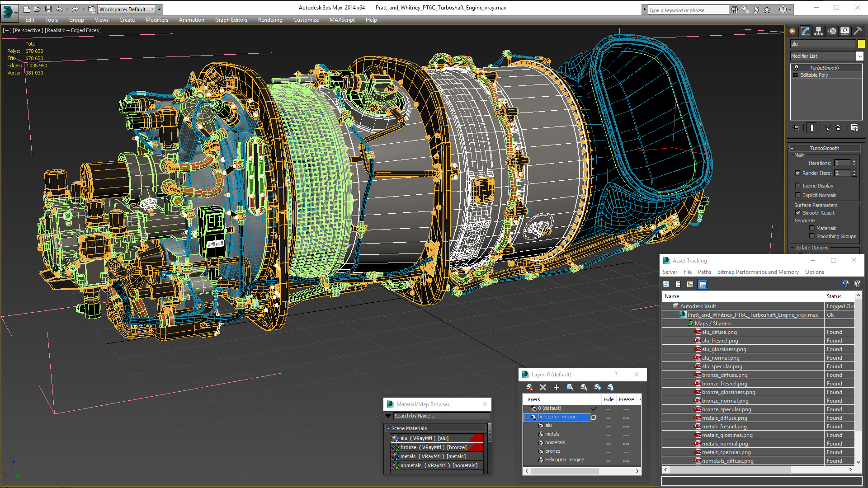Enable the Isoline Display checkbox

pos(797,186)
